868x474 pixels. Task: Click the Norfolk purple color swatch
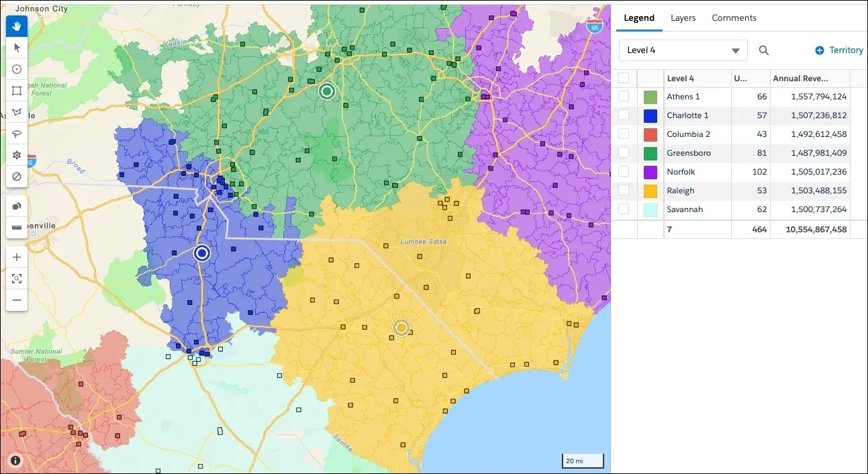(x=650, y=172)
